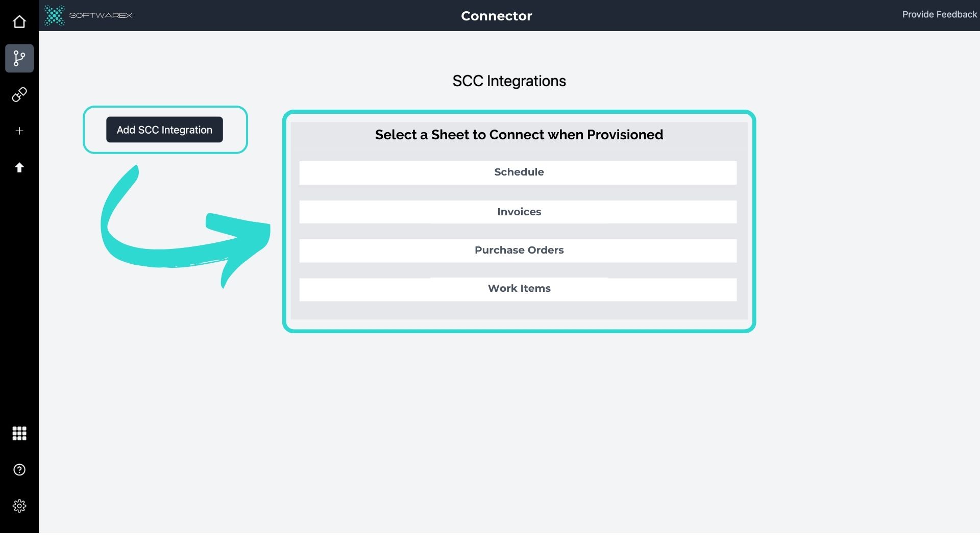Viewport: 980px width, 551px height.
Task: Click the SoftwareX logo
Action: (x=88, y=15)
